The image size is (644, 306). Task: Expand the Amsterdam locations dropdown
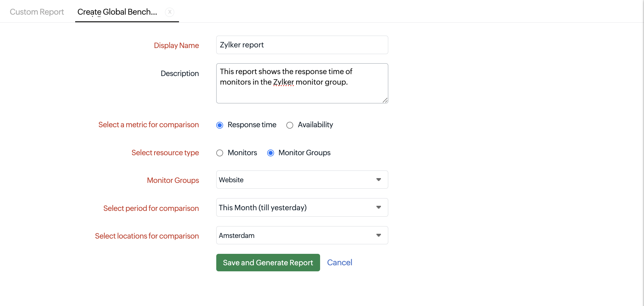tap(302, 235)
